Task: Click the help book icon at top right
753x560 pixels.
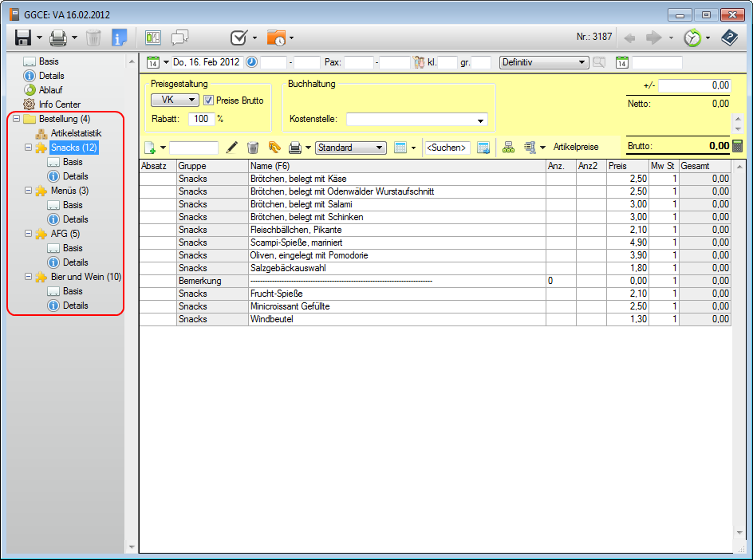Action: tap(729, 37)
